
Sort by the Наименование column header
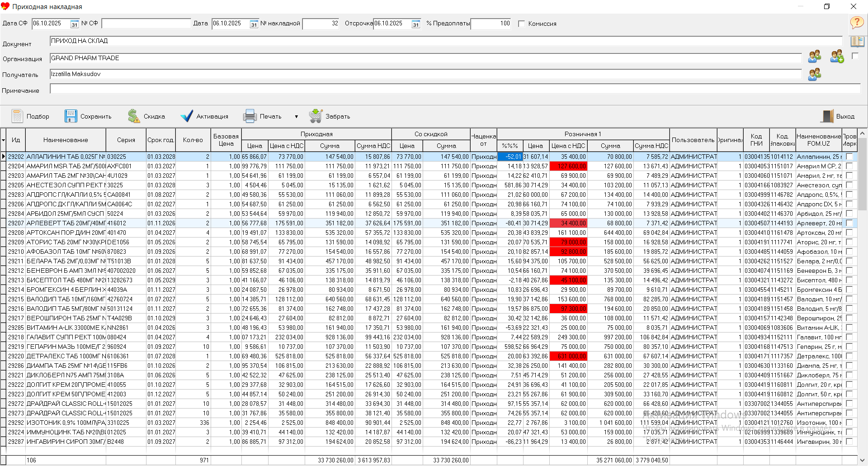pyautogui.click(x=66, y=140)
